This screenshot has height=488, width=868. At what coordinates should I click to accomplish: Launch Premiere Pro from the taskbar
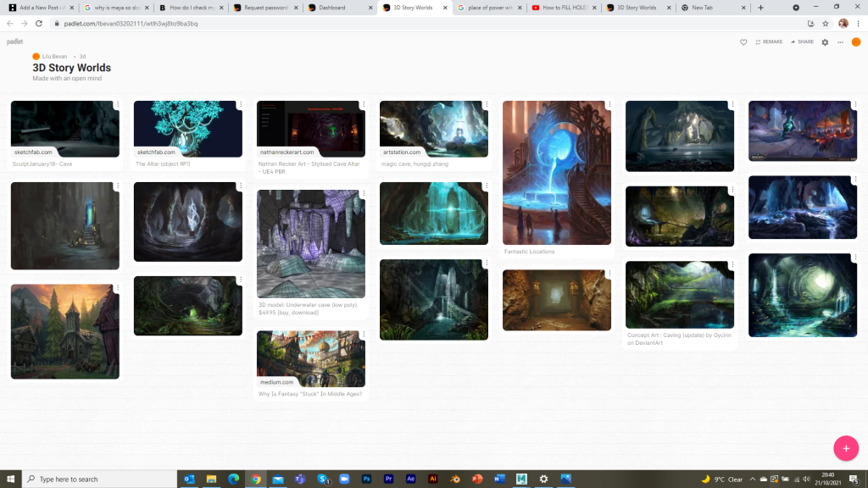[x=388, y=480]
